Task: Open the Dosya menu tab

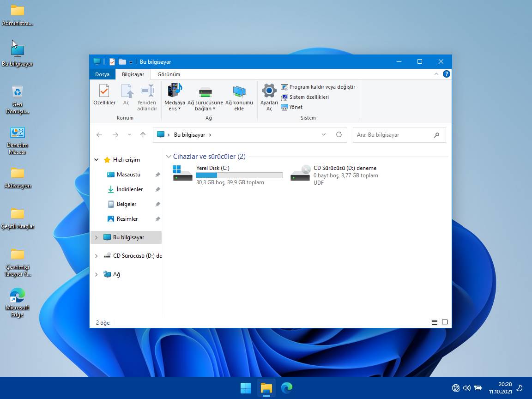Action: [102, 74]
